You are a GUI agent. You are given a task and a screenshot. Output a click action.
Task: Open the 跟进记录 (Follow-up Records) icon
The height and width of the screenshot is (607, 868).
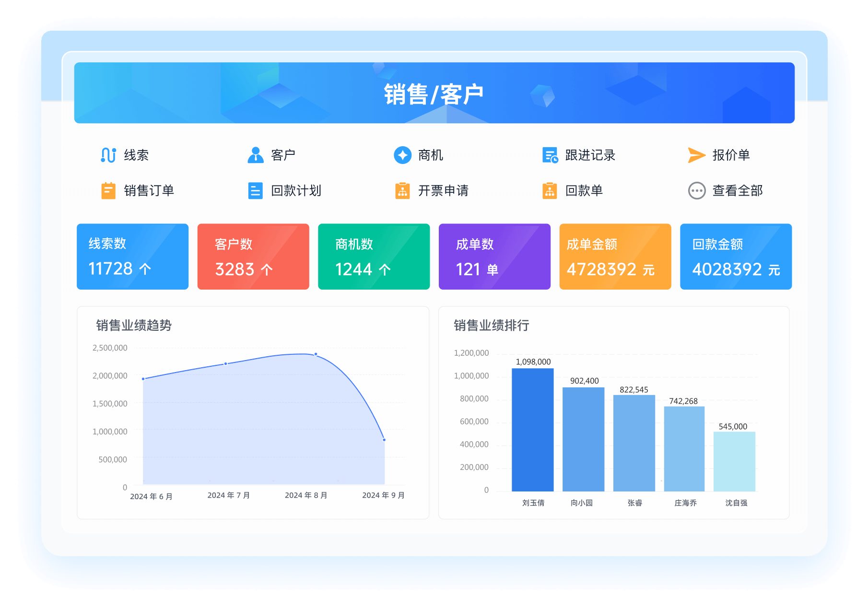click(550, 154)
